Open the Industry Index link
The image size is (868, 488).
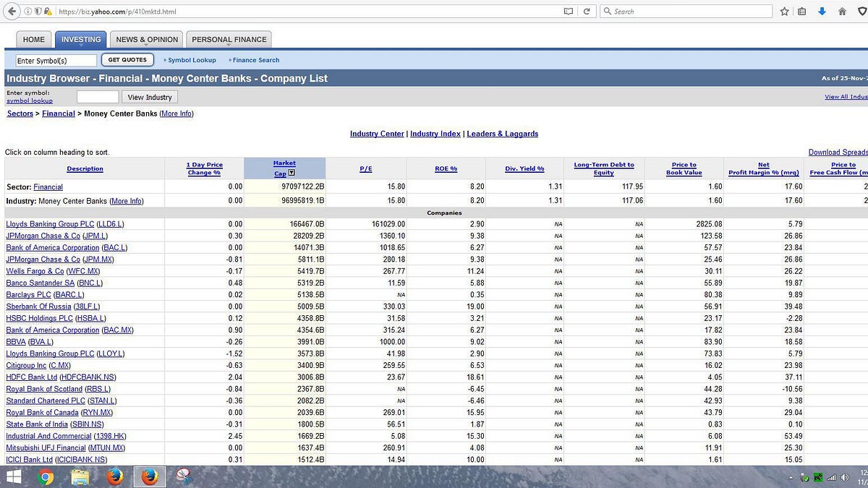(435, 134)
